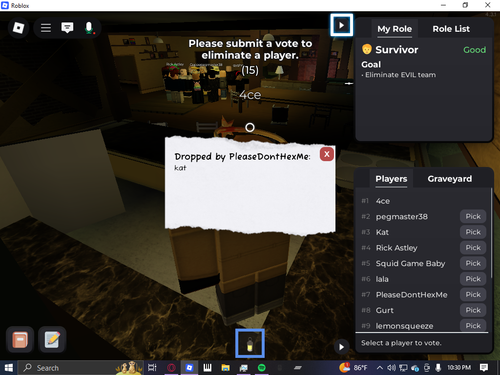Open the weather widget showing 86°F
This screenshot has height=375, width=500.
click(353, 368)
